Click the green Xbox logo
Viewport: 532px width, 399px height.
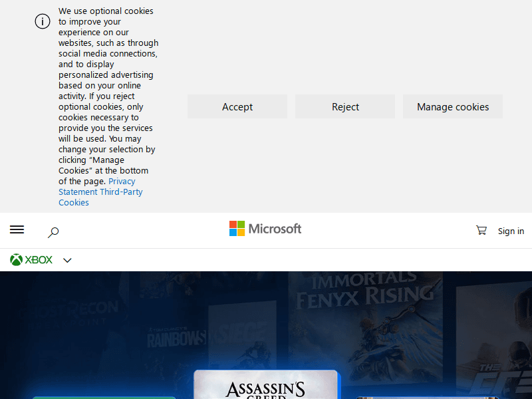point(17,260)
